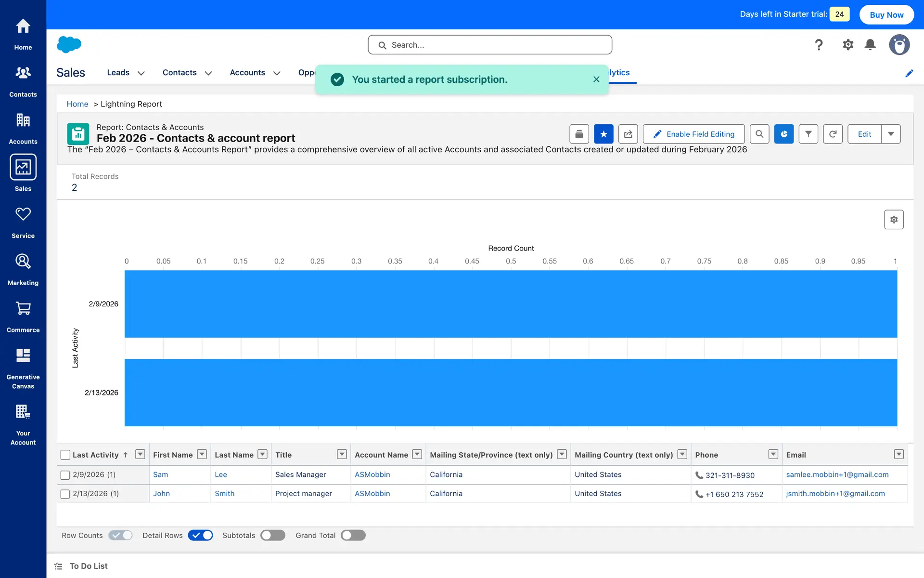
Task: Click the filter funnel icon in report toolbar
Action: coord(808,134)
